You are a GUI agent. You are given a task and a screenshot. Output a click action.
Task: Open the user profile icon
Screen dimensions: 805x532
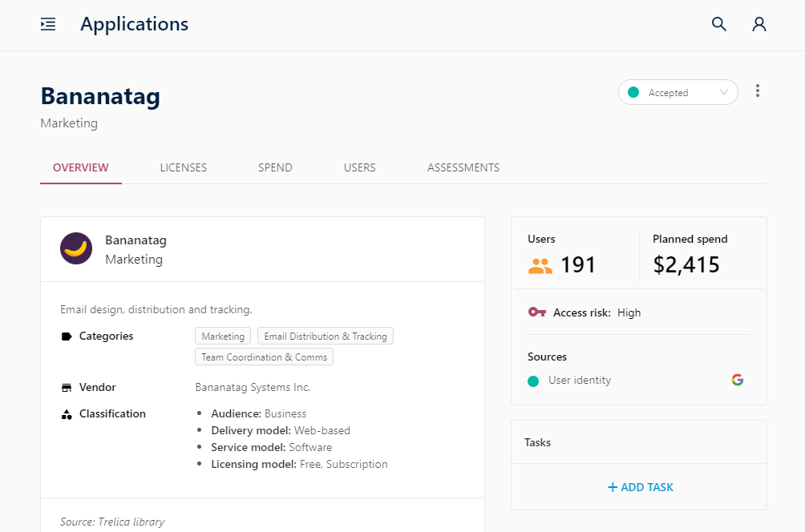coord(759,24)
